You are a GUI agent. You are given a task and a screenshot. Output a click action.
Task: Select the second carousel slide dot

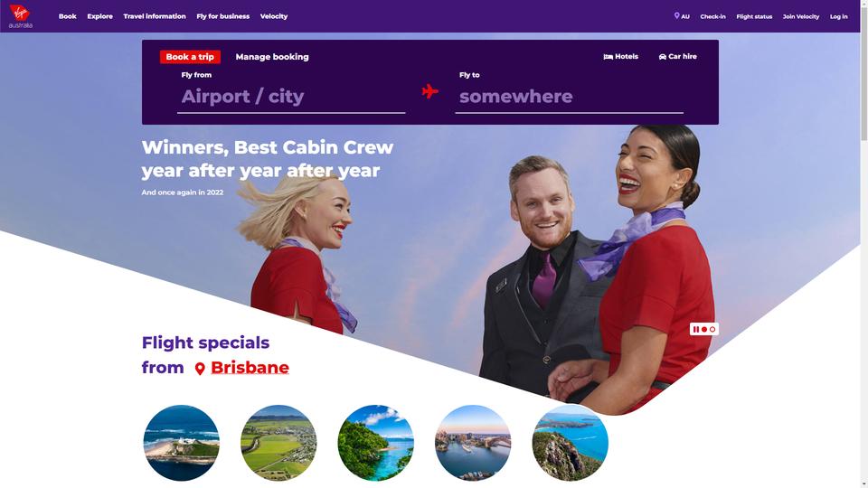click(712, 329)
